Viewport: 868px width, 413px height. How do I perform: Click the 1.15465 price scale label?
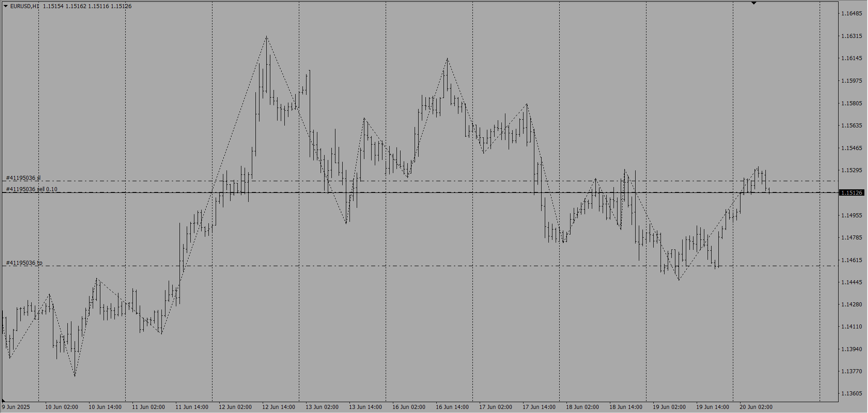point(851,148)
